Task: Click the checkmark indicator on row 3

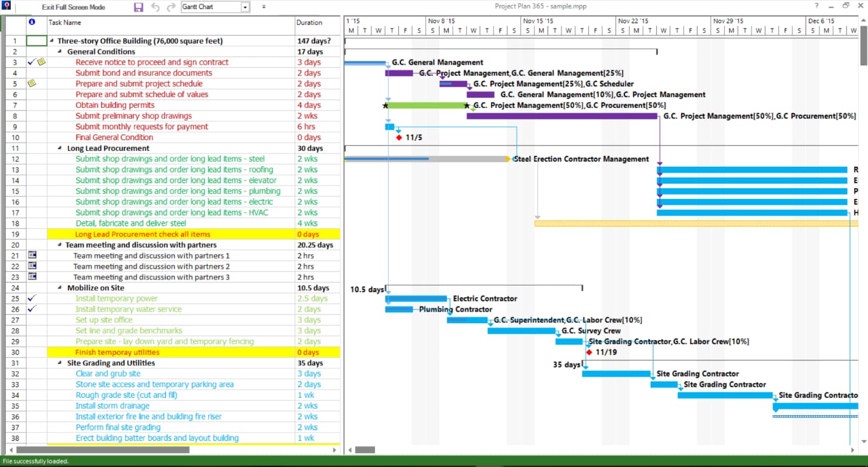Action: 32,62
